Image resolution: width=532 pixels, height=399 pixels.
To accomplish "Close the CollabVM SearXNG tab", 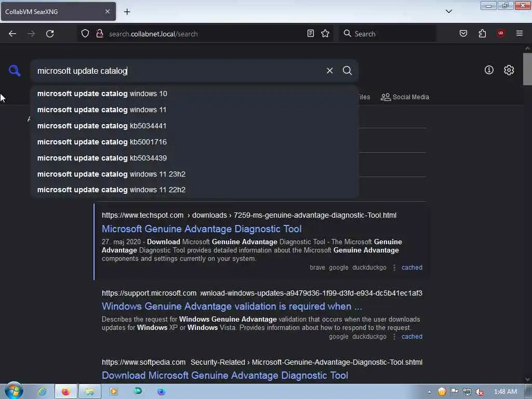I will point(107,11).
